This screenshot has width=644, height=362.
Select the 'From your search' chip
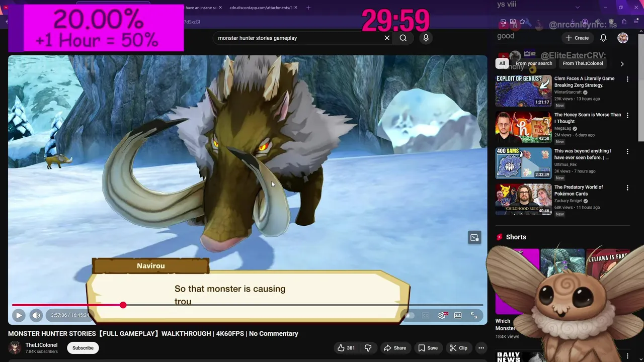[x=534, y=63]
